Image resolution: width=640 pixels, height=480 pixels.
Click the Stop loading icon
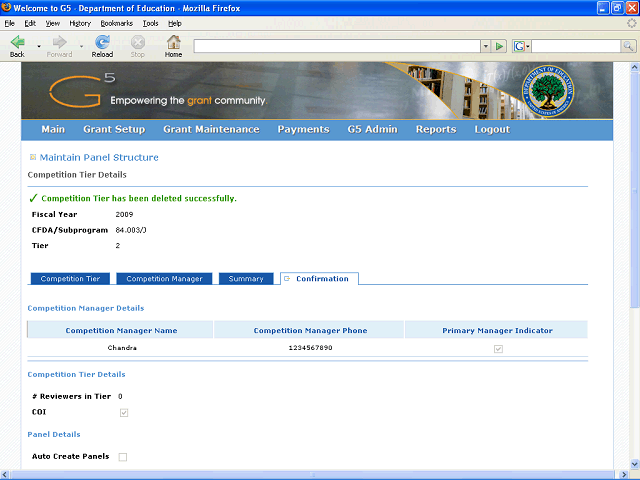pos(138,42)
